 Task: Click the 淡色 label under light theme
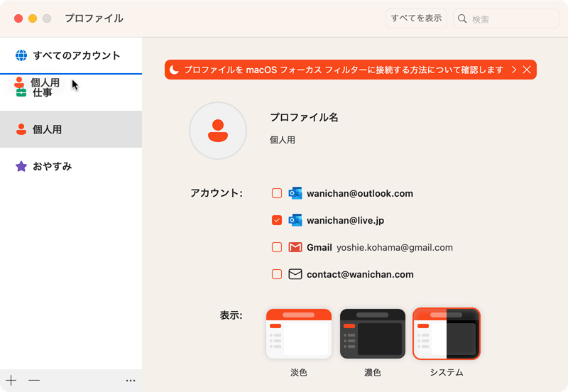[299, 372]
